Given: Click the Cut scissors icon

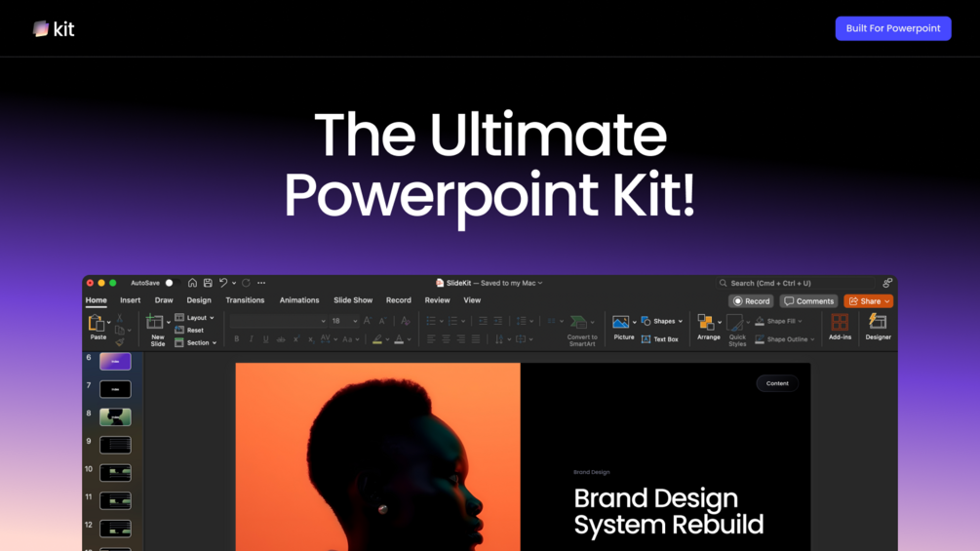Looking at the screenshot, I should coord(119,318).
